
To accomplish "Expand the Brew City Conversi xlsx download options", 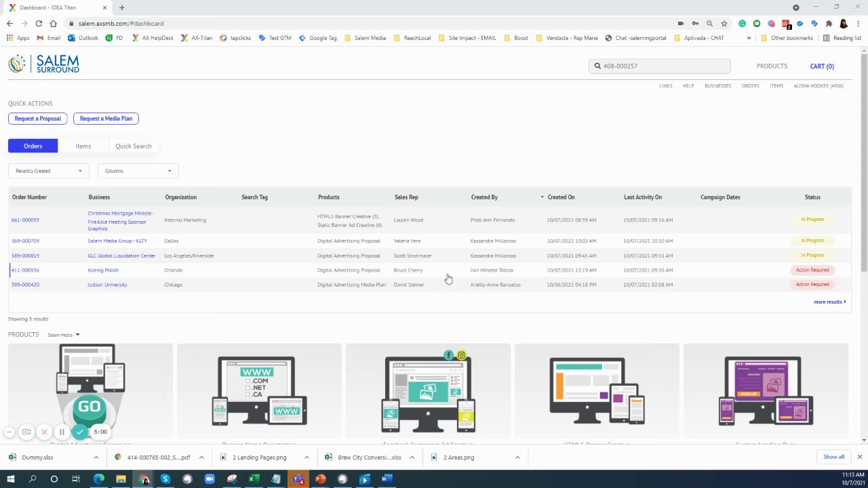I will (412, 457).
